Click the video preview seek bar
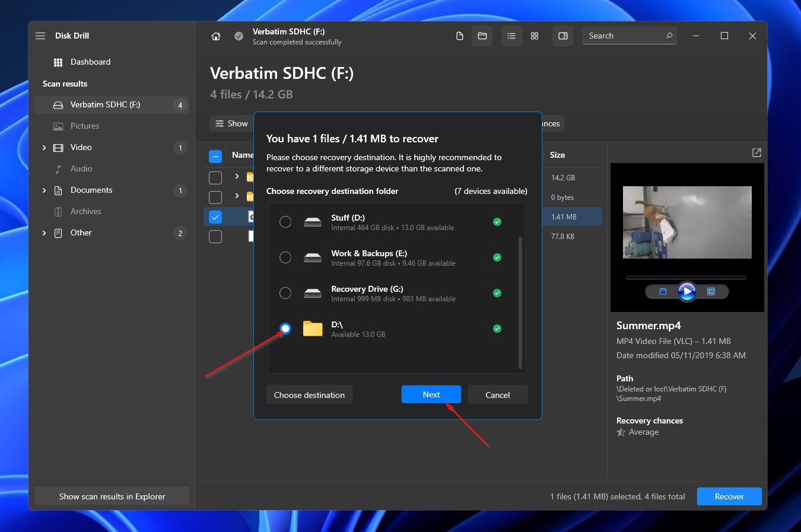The image size is (801, 532). (686, 278)
